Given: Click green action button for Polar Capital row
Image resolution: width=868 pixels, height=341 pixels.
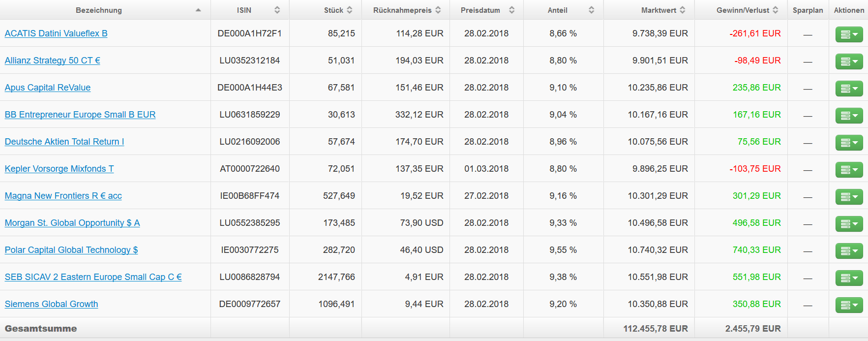Looking at the screenshot, I should pyautogui.click(x=849, y=251).
